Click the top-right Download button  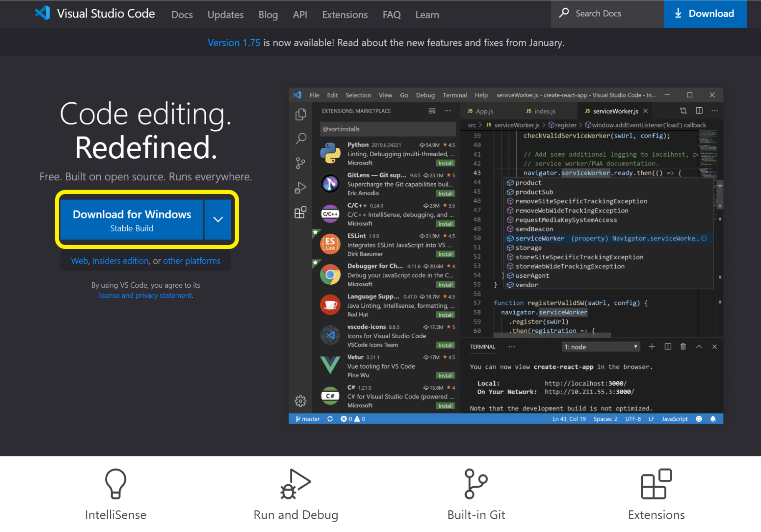click(705, 14)
